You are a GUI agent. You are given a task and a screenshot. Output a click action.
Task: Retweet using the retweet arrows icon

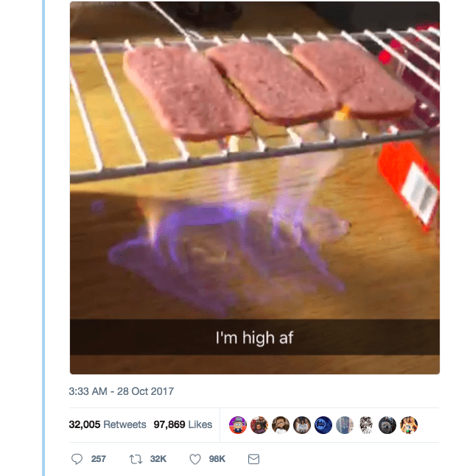pyautogui.click(x=136, y=459)
